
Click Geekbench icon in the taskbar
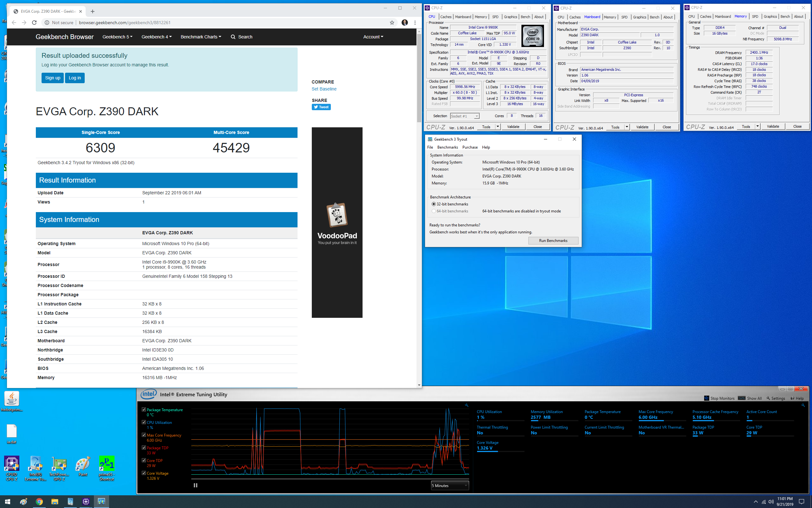tap(101, 502)
